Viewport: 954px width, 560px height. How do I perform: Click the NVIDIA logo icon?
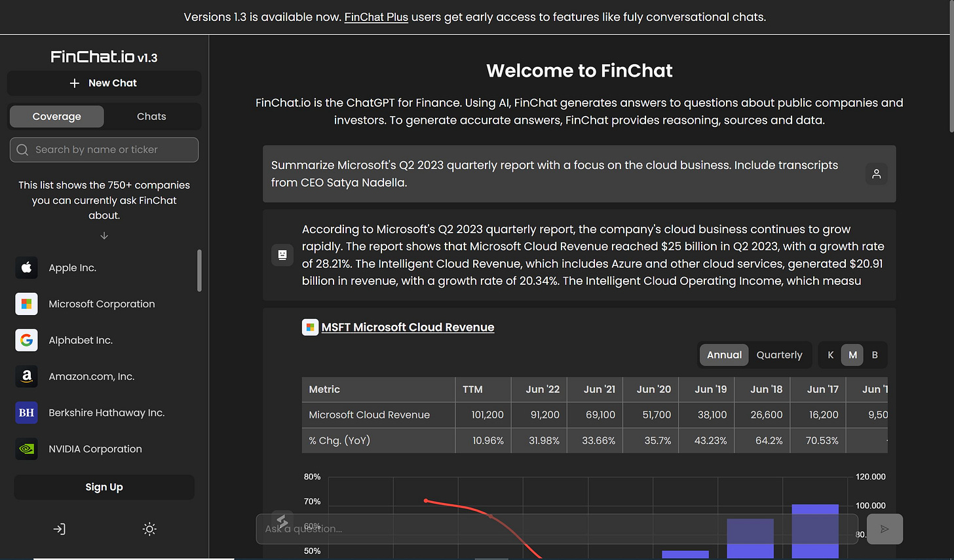27,449
